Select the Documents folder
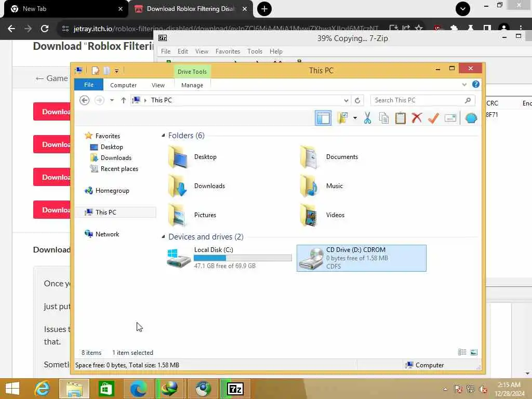 pos(329,157)
